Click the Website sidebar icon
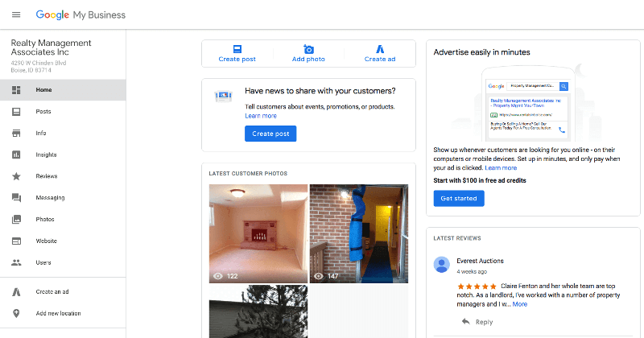This screenshot has height=338, width=644. tap(16, 241)
